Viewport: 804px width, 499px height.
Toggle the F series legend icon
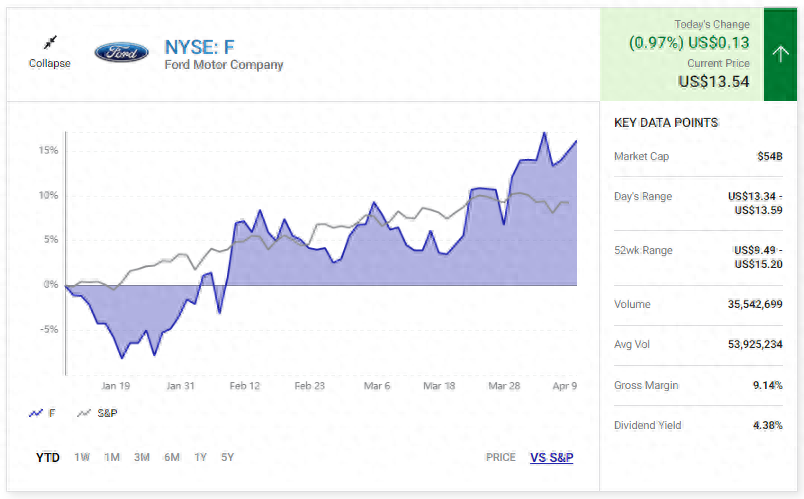pos(35,413)
